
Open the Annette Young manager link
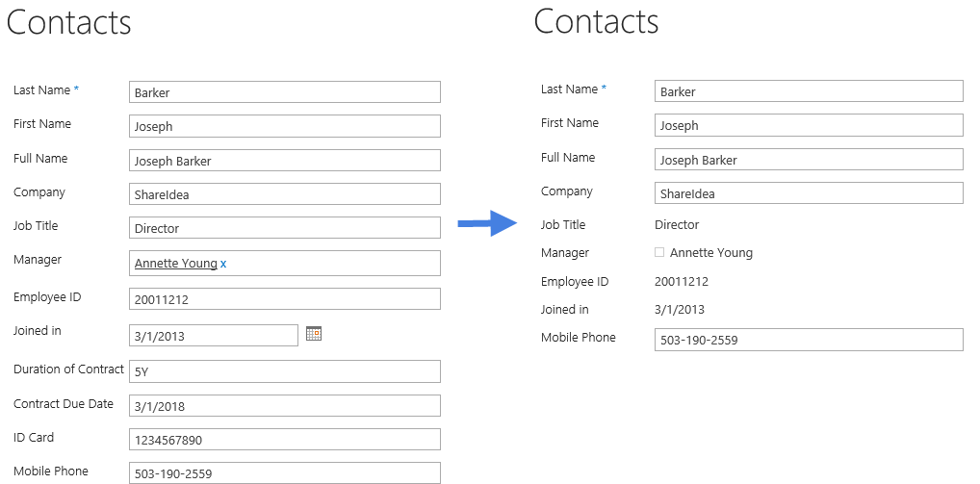175,264
